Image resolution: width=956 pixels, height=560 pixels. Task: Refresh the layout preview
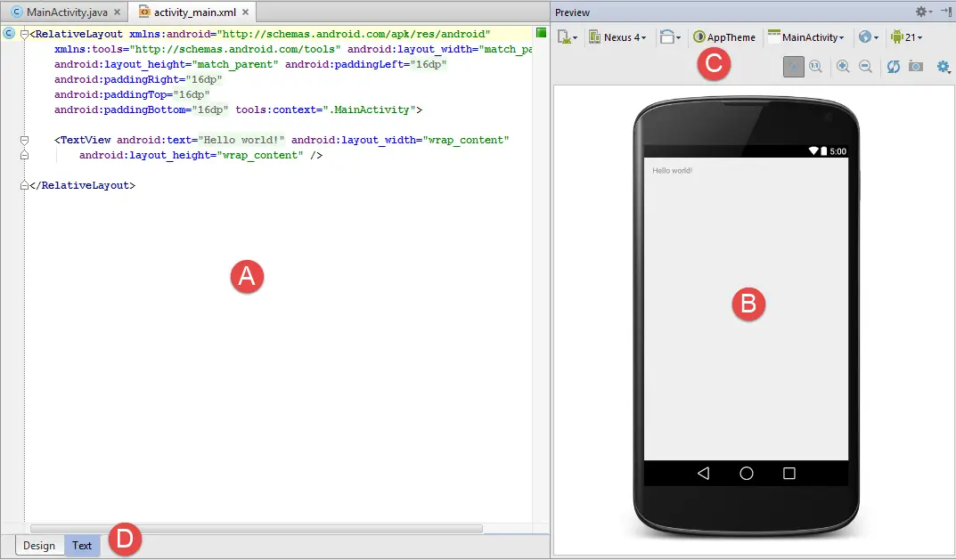click(x=893, y=68)
